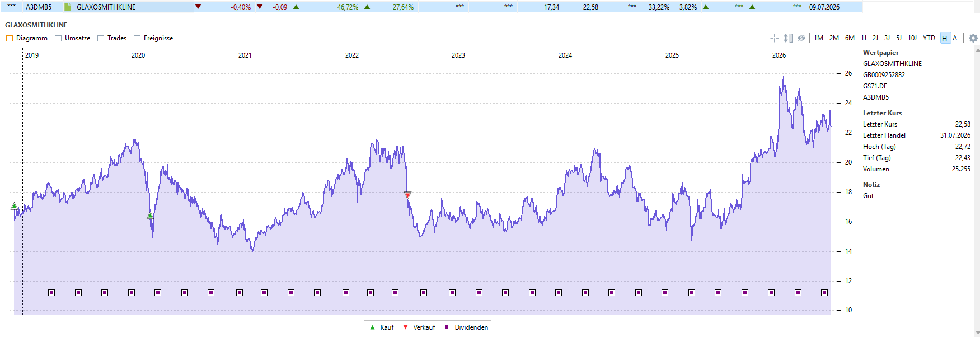
Task: Click the red Verkauf triangle marker in 2022
Action: pos(407,195)
